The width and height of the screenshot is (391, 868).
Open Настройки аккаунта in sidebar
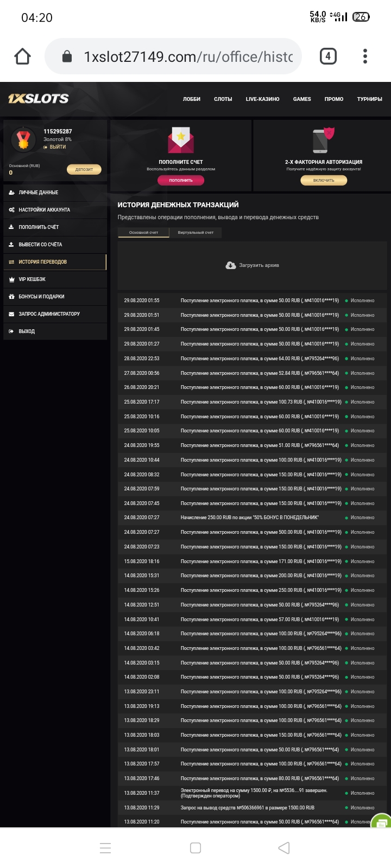[44, 210]
